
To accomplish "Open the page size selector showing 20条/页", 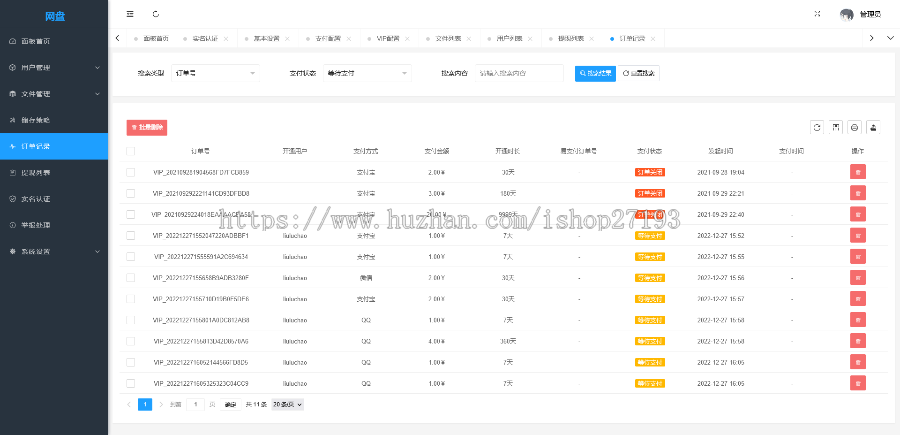I will point(288,405).
